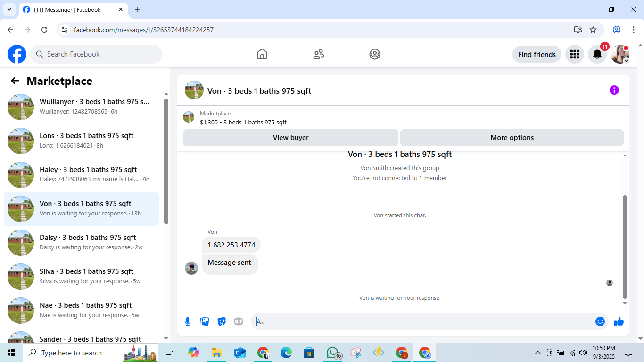Select the Von conversation in the list
Screen dimensions: 644x362
(81, 209)
